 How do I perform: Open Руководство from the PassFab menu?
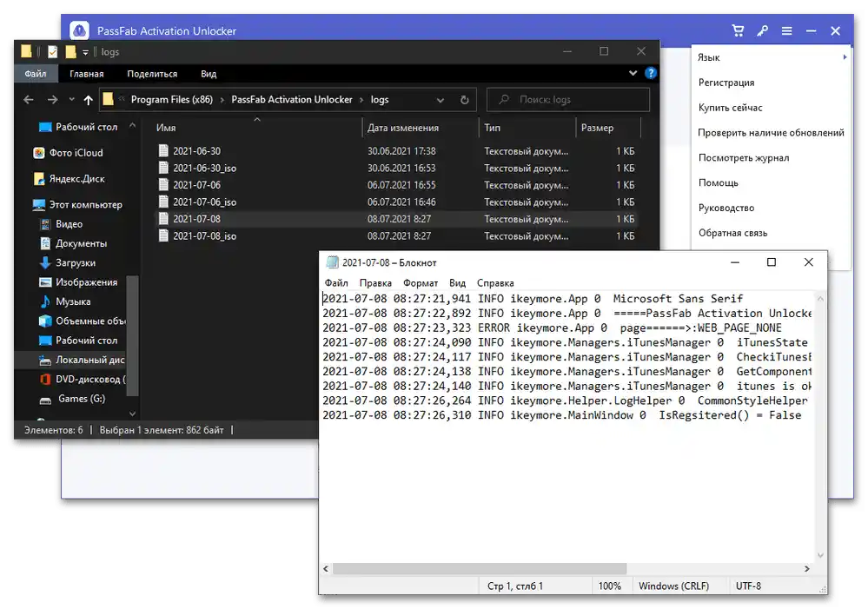[x=726, y=208]
